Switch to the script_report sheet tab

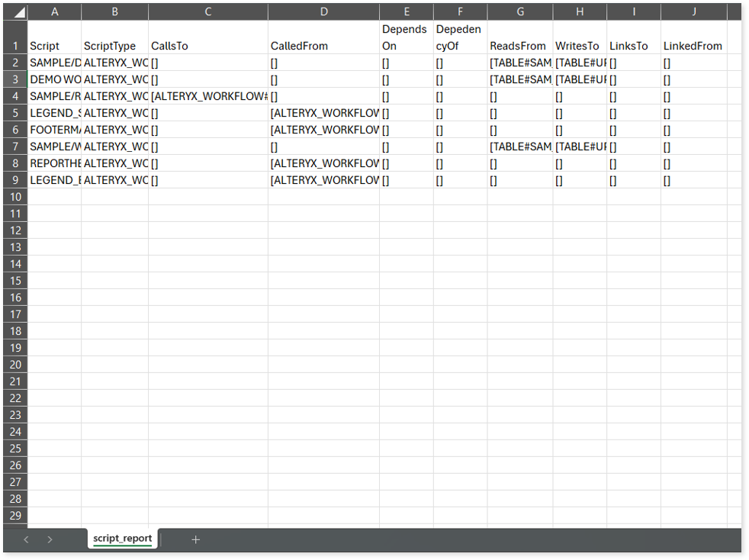[122, 539]
